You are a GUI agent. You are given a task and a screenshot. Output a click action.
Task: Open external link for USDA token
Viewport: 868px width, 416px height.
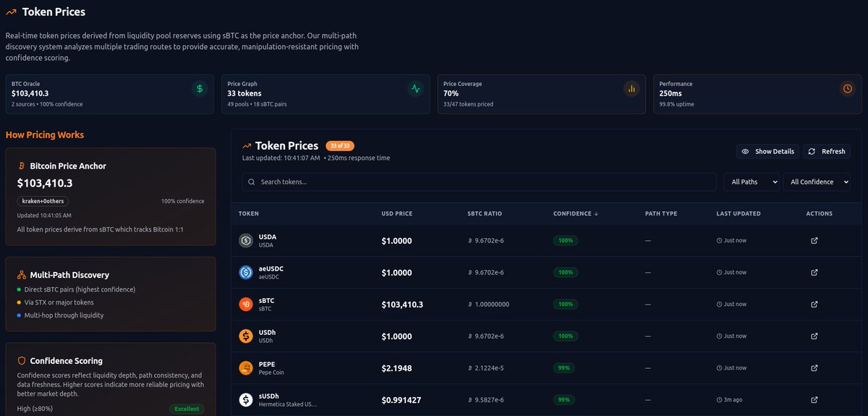(x=814, y=241)
